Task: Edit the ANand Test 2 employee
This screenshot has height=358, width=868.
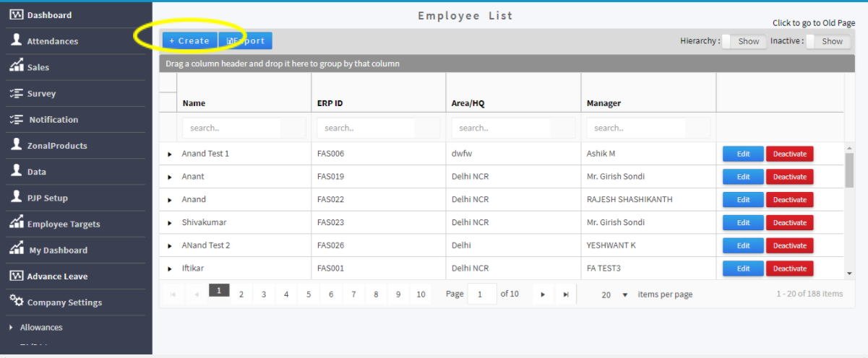Action: point(743,245)
